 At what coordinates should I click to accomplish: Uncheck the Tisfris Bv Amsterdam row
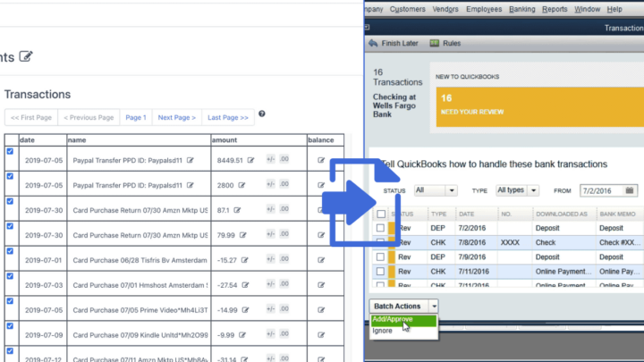tap(10, 251)
